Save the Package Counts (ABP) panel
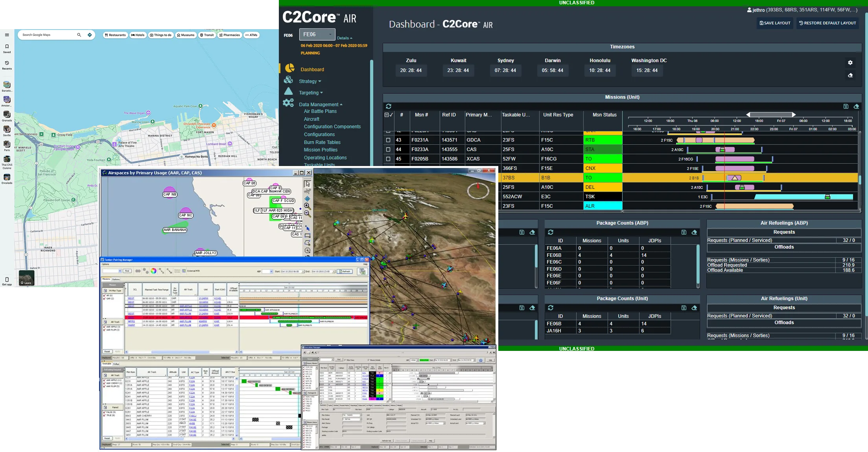This screenshot has width=868, height=452. [x=684, y=232]
